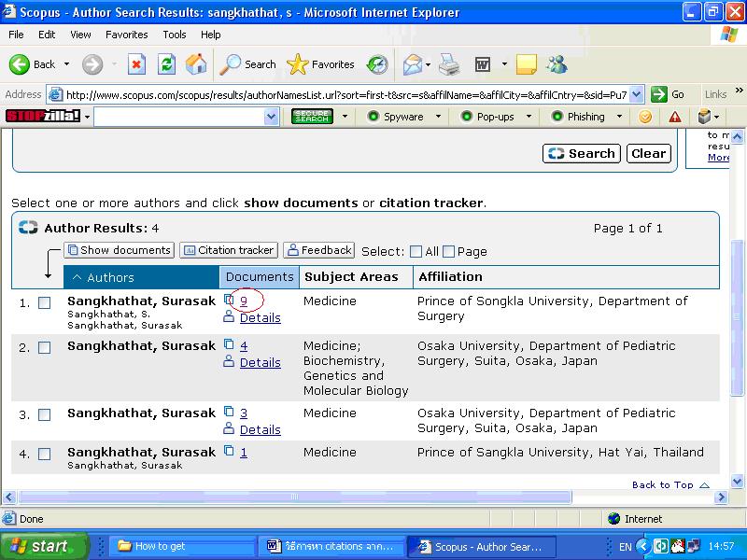
Task: Click documents icon for 3-document author row
Action: point(229,412)
